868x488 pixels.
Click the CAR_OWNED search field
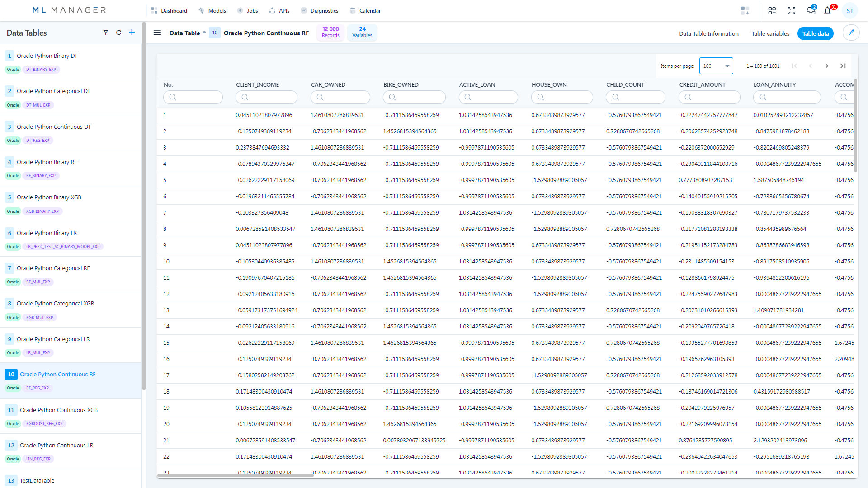tap(340, 97)
